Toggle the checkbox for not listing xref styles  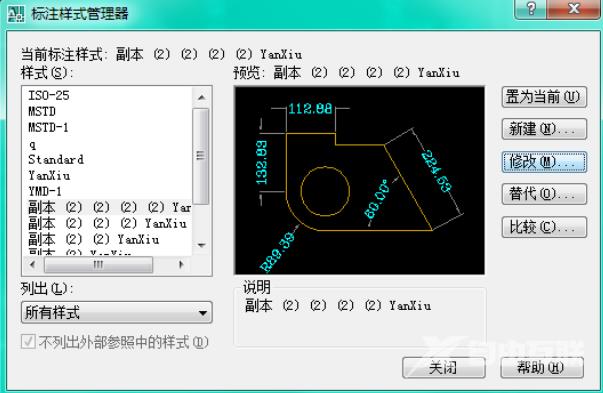coord(28,341)
